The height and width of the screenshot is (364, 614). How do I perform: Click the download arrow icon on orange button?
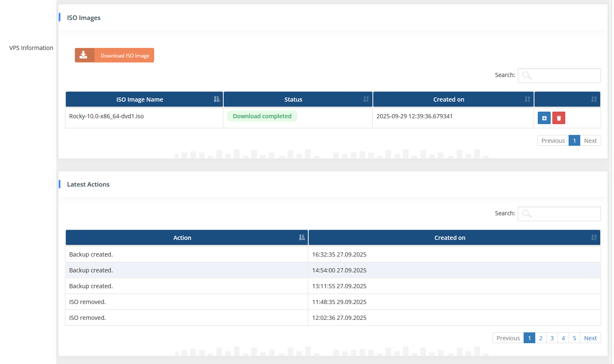coord(84,55)
